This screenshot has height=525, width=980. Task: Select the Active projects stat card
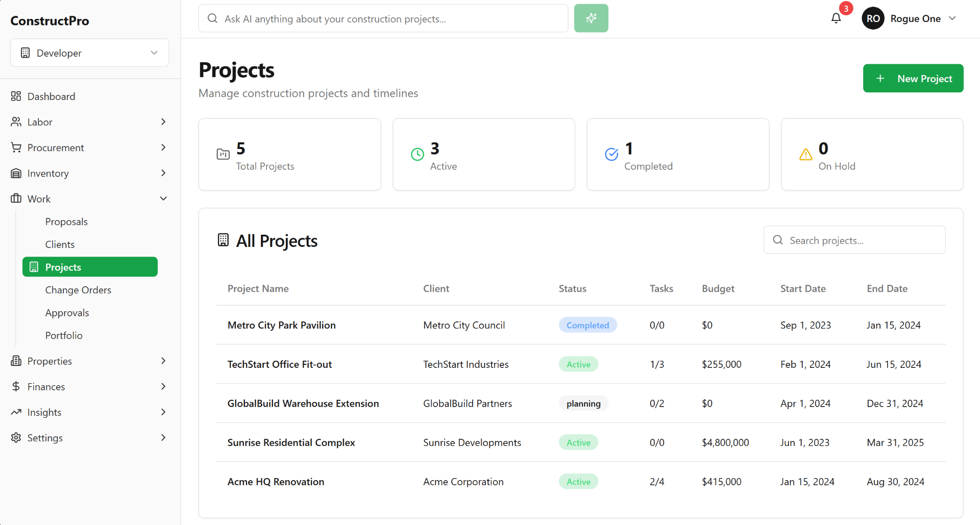(483, 154)
